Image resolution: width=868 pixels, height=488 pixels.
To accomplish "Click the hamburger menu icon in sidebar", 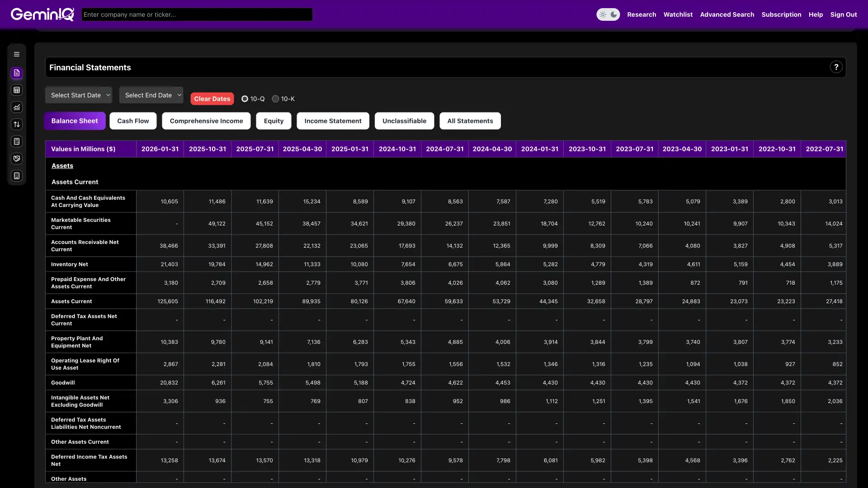I will click(17, 54).
